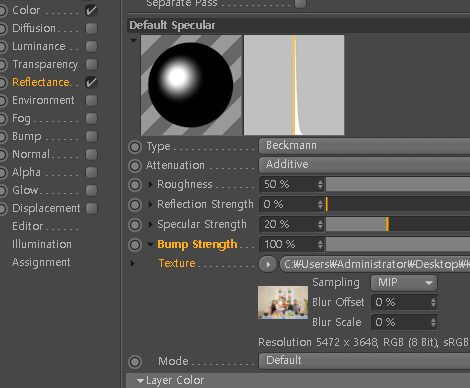Collapse the specular preview with its triangle
This screenshot has width=470, height=388.
(x=134, y=41)
